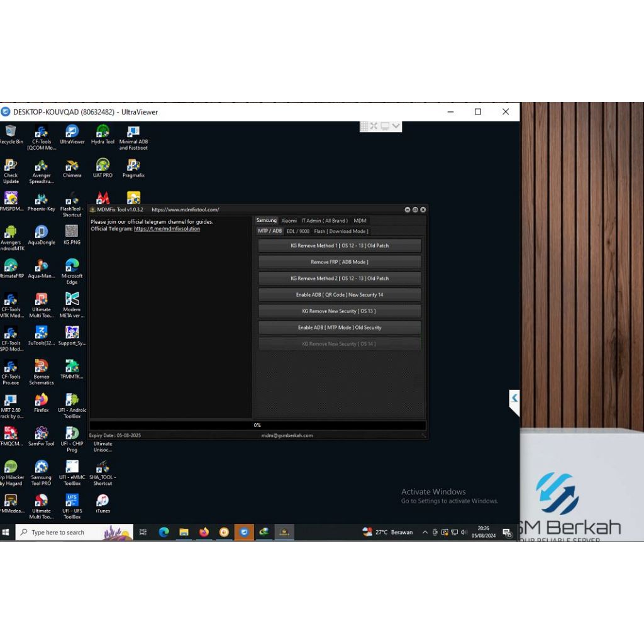Open the Phoenix-Key desktop shortcut
Image resolution: width=644 pixels, height=644 pixels.
click(41, 202)
